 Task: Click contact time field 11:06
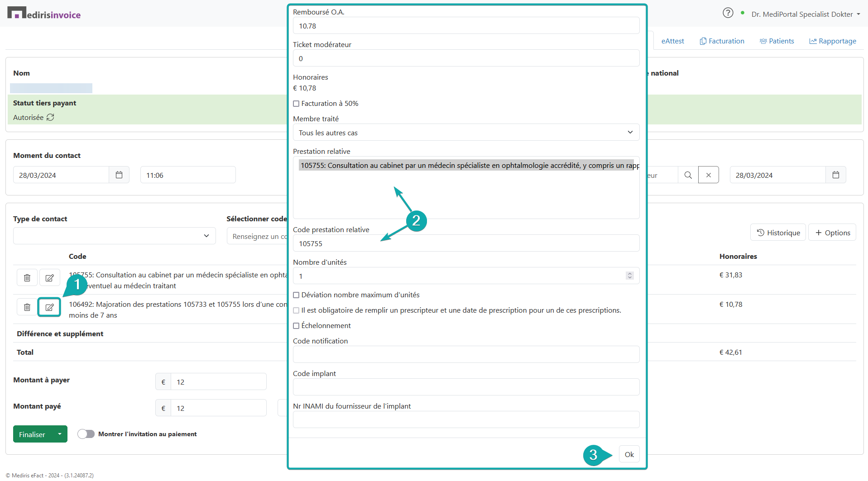188,175
